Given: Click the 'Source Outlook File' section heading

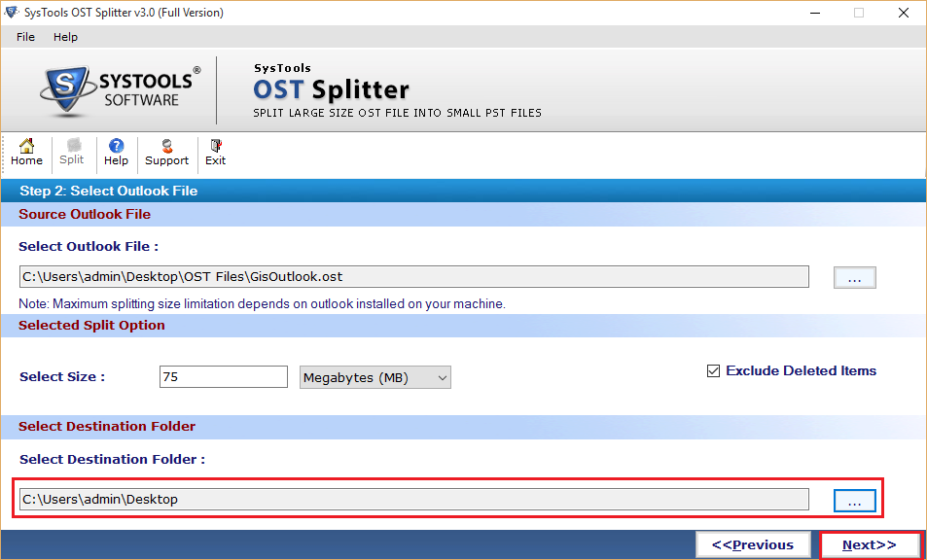Looking at the screenshot, I should 85,214.
